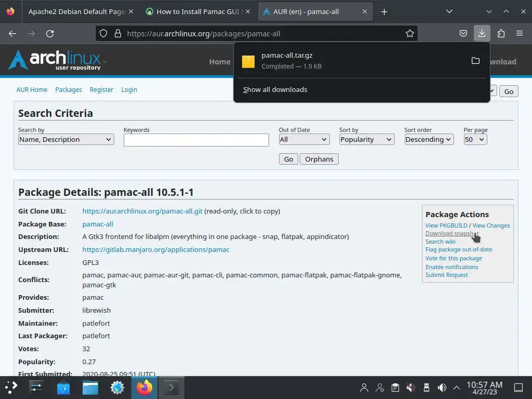
Task: Click Submit Request
Action: coord(446,275)
